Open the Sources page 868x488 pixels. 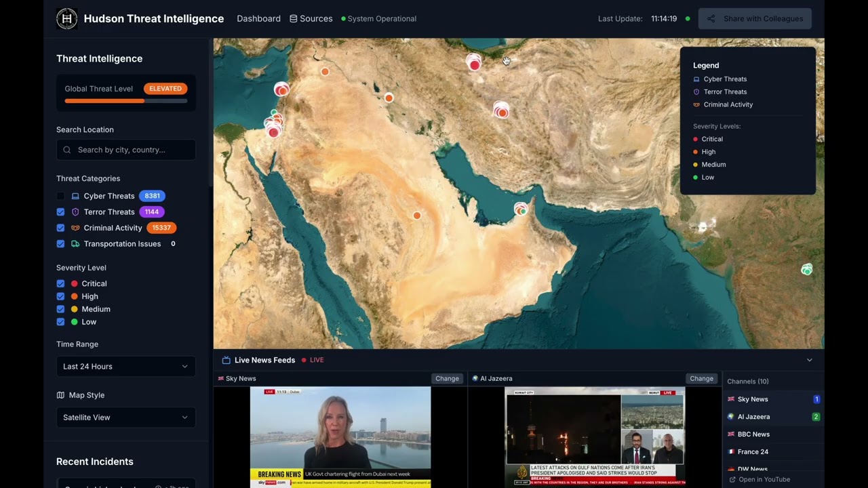pos(311,18)
